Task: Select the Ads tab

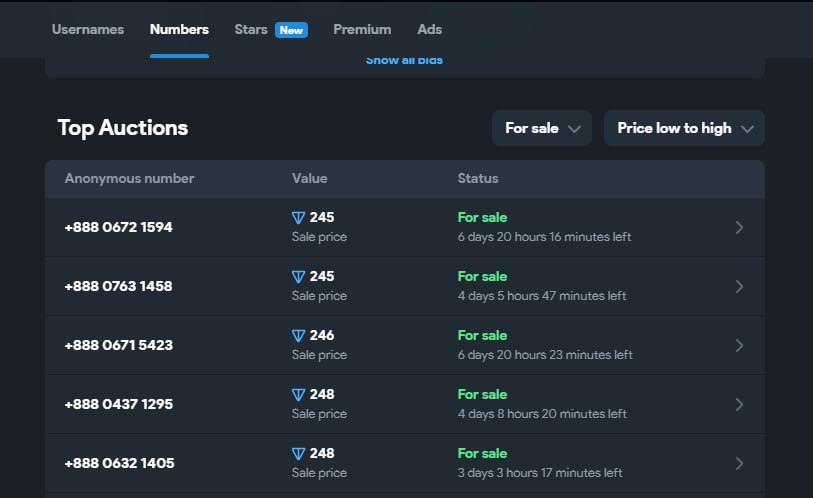Action: click(x=429, y=29)
